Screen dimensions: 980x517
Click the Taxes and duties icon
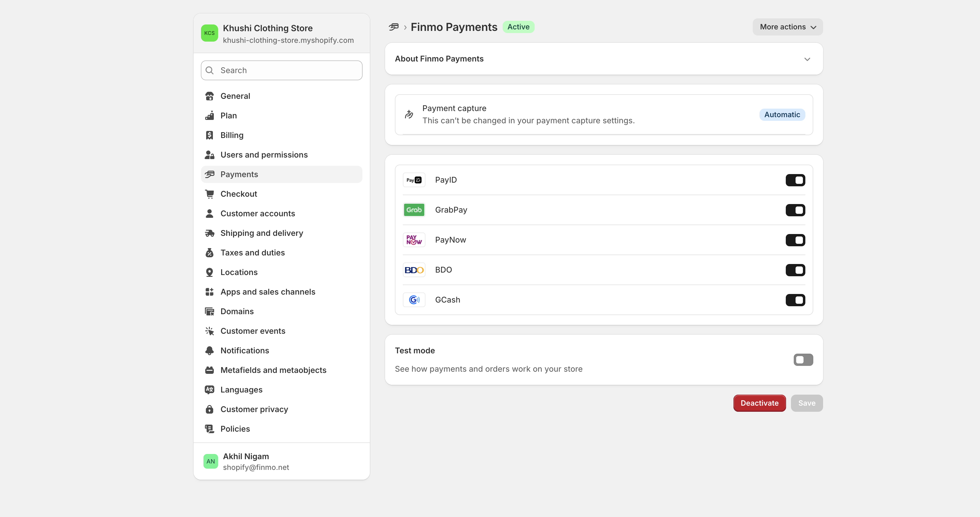[x=209, y=253]
